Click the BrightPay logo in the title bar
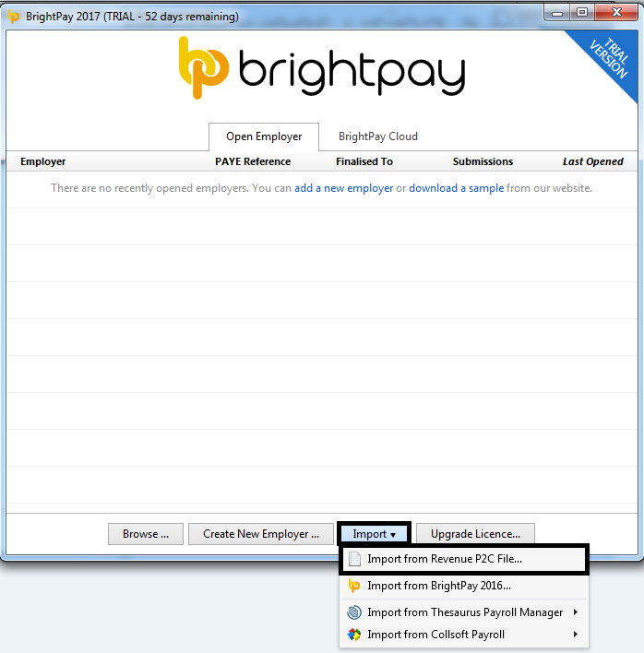Viewport: 644px width, 653px height. coord(14,17)
